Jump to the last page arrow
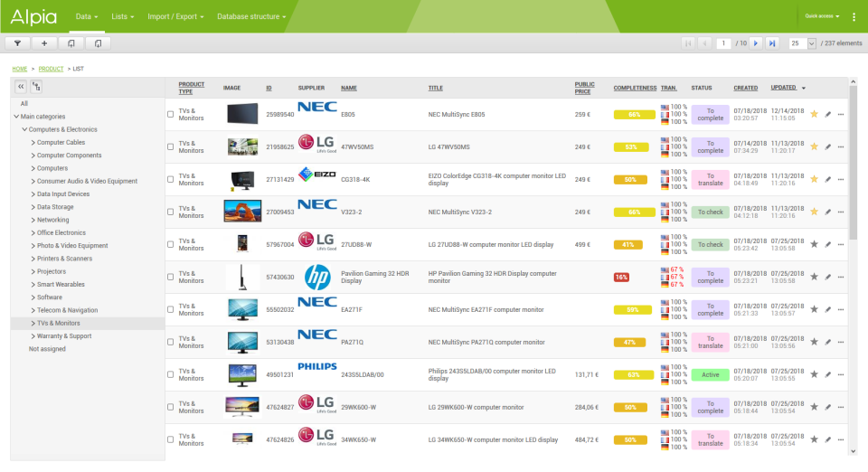 (x=772, y=43)
